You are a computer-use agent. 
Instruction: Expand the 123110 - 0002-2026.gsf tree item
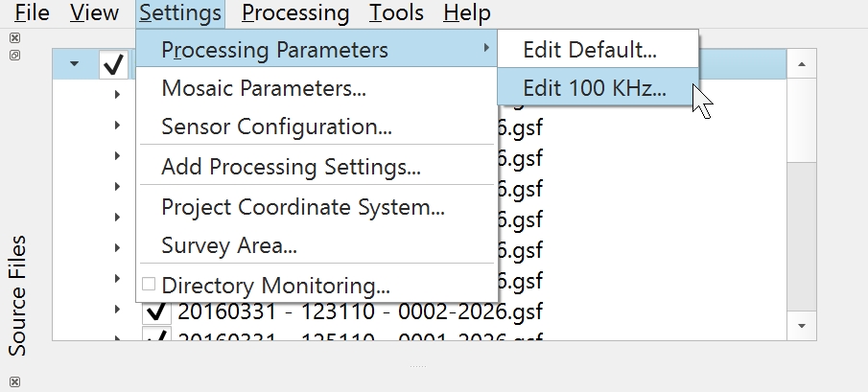[118, 311]
